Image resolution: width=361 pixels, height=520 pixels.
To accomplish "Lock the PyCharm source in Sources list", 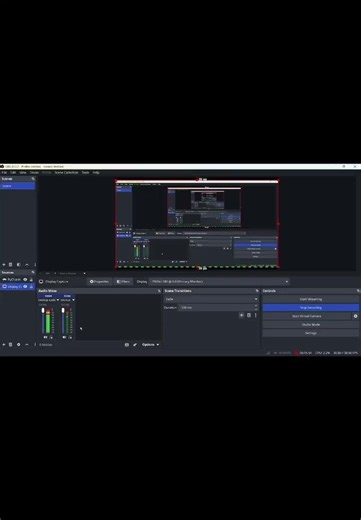I will pyautogui.click(x=31, y=279).
